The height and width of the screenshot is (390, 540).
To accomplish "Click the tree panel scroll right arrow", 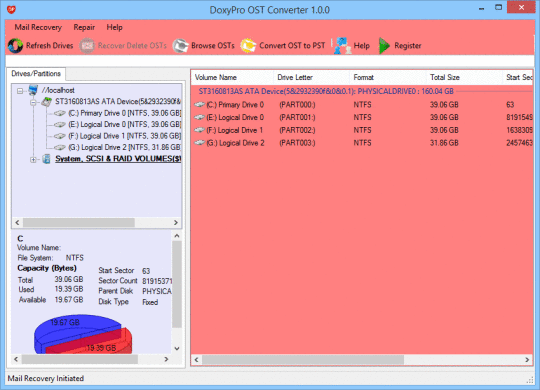I will [x=176, y=223].
